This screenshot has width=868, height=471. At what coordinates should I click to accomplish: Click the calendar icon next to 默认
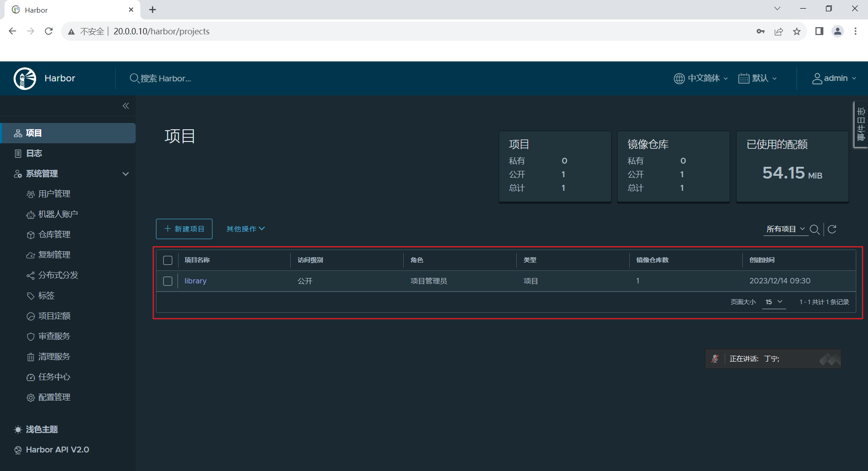pos(744,78)
